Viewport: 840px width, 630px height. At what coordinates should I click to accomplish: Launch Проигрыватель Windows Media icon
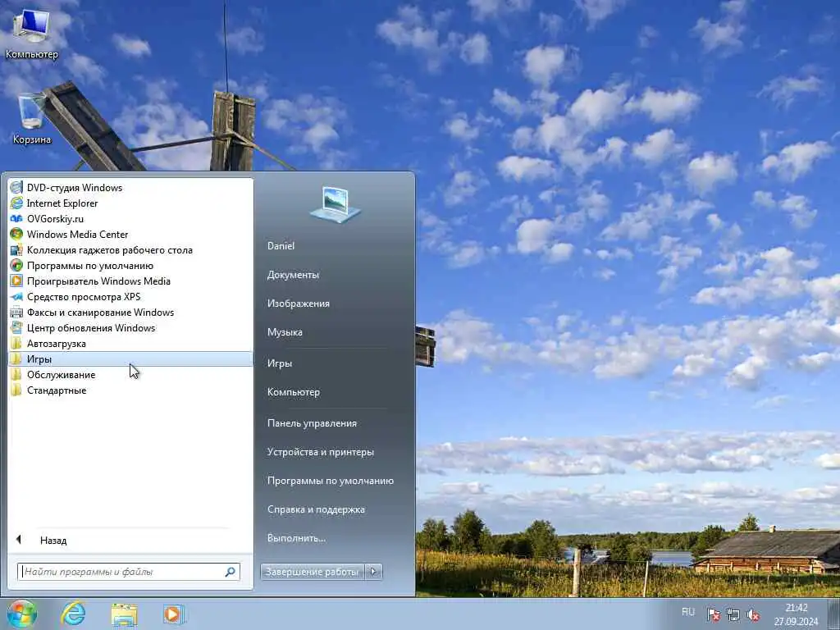click(x=16, y=281)
